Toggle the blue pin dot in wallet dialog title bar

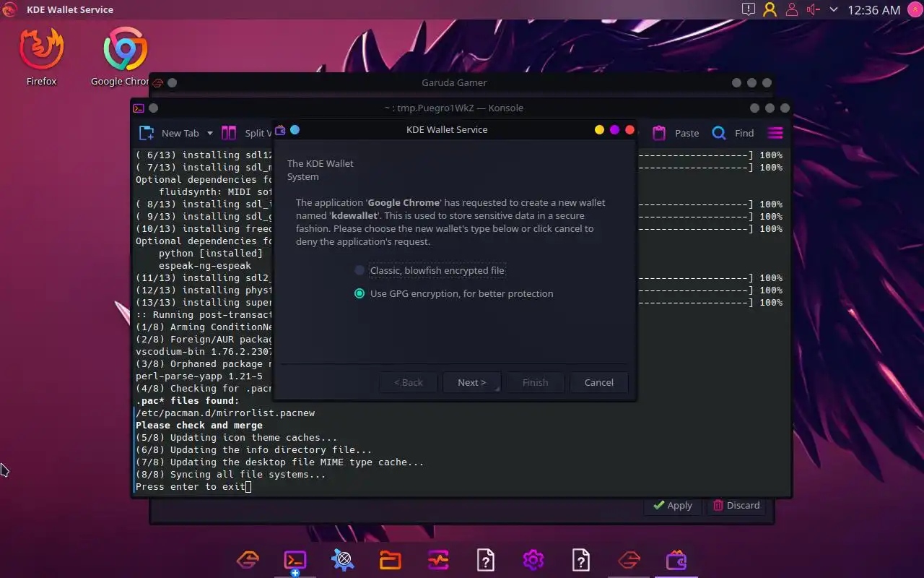[x=295, y=130]
